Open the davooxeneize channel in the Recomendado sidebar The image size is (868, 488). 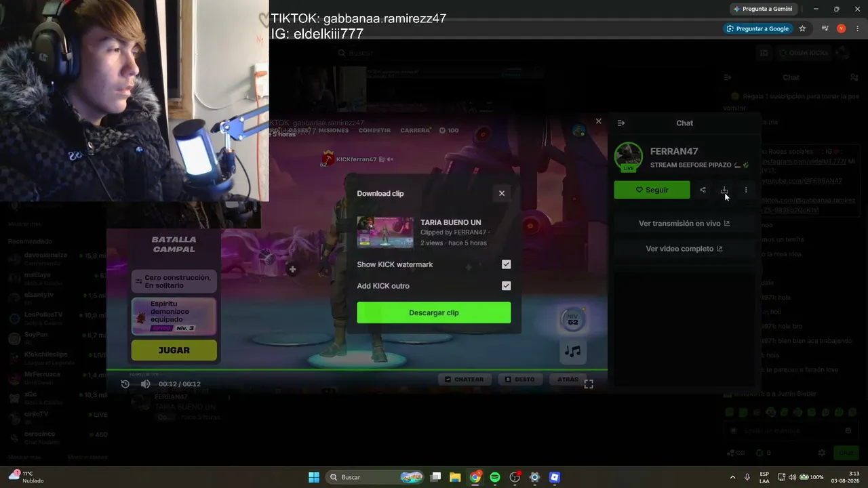point(57,258)
